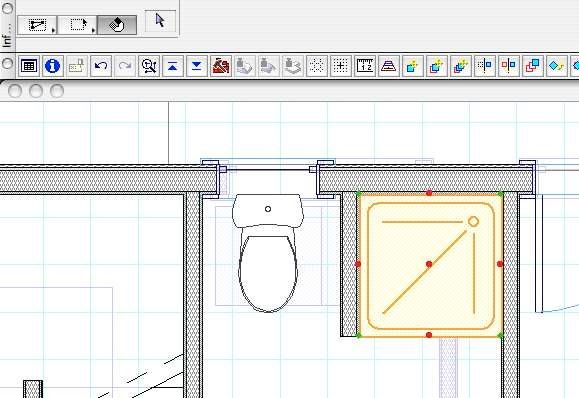Open the settings dialog table icon
579x398 pixels.
pos(29,66)
